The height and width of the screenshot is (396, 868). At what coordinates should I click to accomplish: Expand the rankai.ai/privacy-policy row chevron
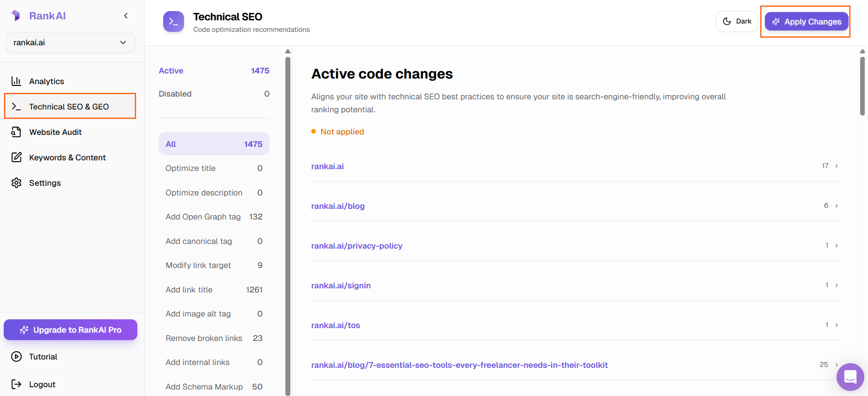coord(837,246)
